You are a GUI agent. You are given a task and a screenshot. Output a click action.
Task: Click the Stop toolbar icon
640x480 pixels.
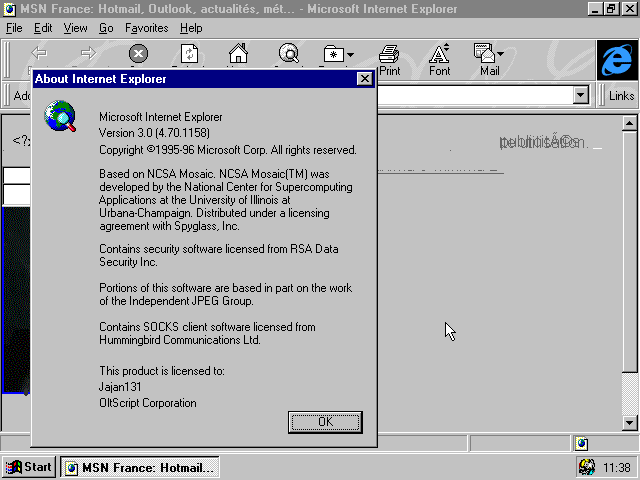point(138,53)
